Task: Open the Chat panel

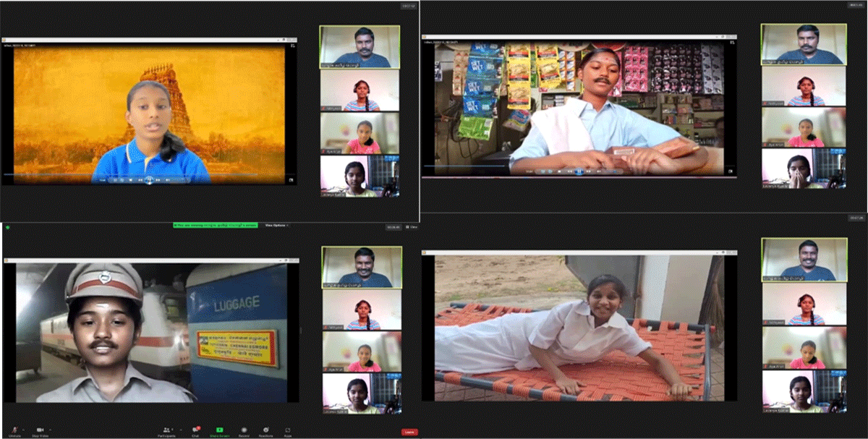Action: (x=195, y=430)
